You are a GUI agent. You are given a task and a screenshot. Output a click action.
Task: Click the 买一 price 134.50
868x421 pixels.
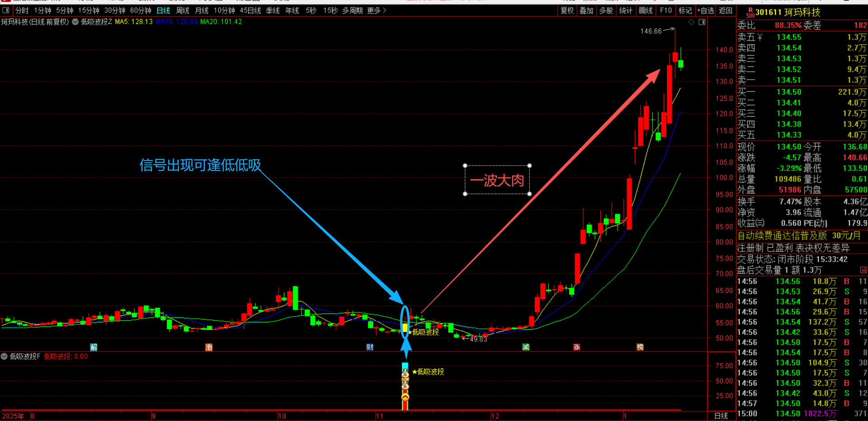(x=788, y=92)
